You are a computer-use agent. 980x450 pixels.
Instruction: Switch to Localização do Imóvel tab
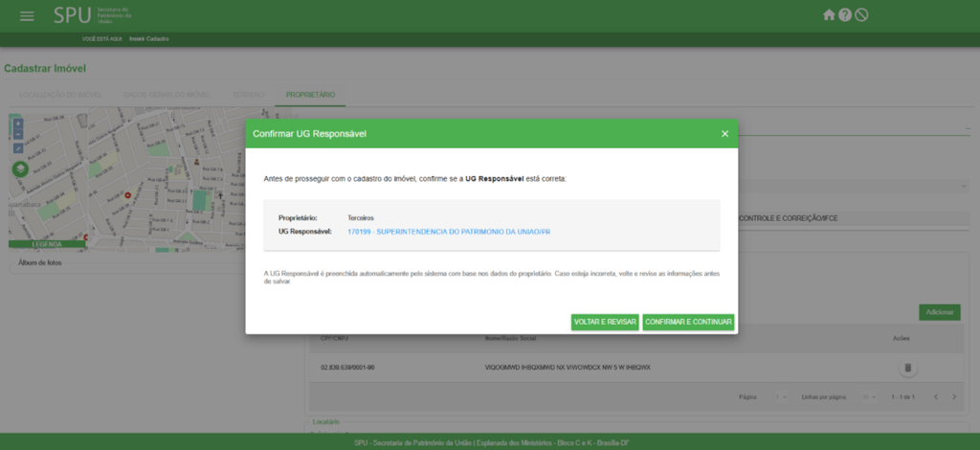60,95
